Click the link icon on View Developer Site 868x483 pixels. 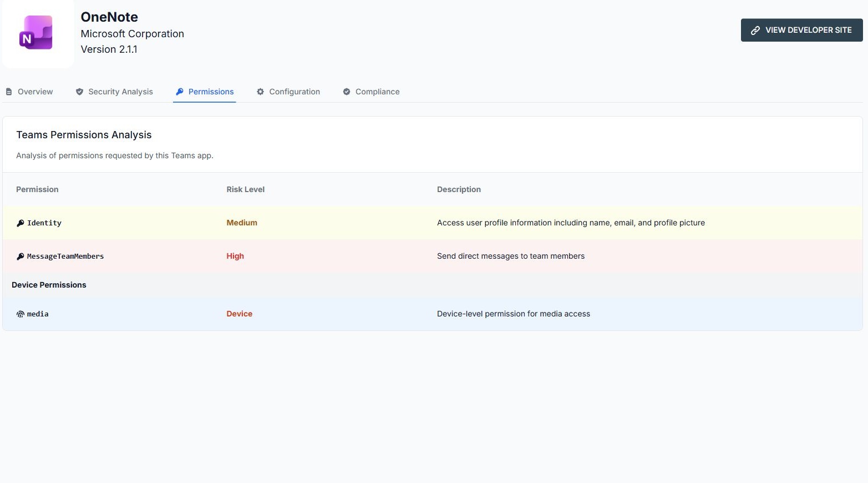point(755,31)
